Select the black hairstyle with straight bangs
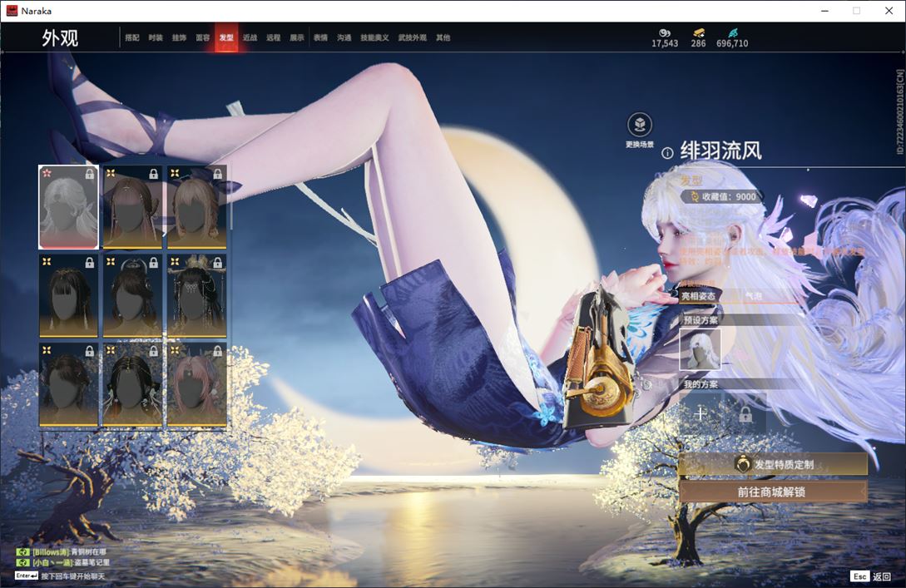This screenshot has height=588, width=906. pyautogui.click(x=68, y=296)
